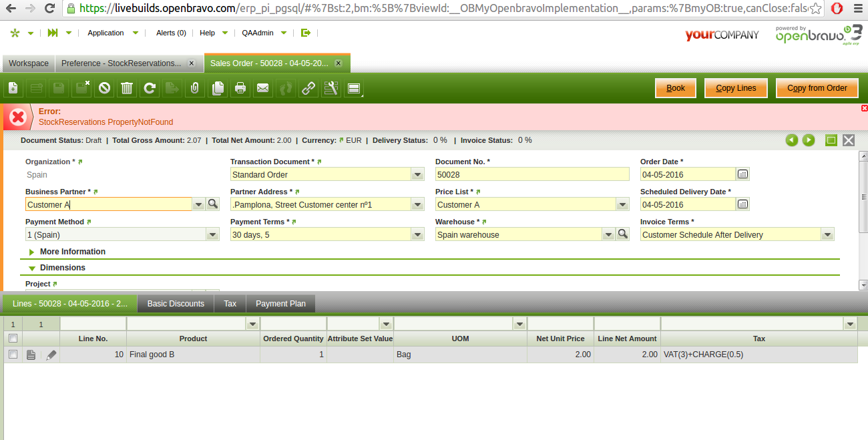Edit the Final good B line pencil
Viewport: 868px width, 440px height.
click(x=51, y=355)
